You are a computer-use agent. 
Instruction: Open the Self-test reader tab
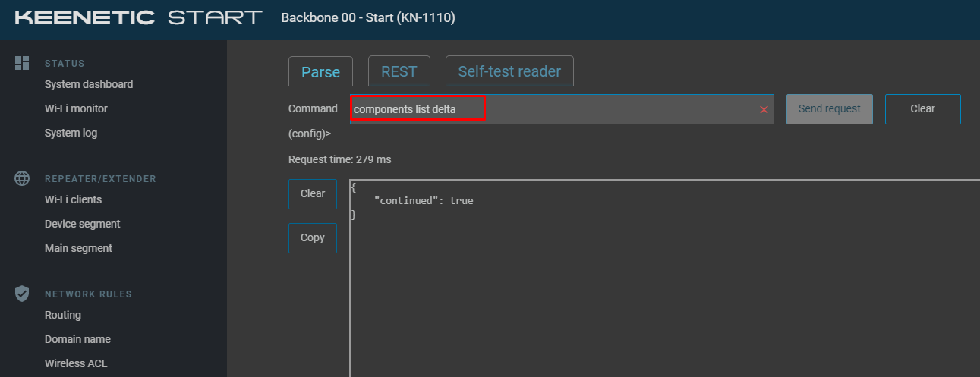(x=509, y=71)
